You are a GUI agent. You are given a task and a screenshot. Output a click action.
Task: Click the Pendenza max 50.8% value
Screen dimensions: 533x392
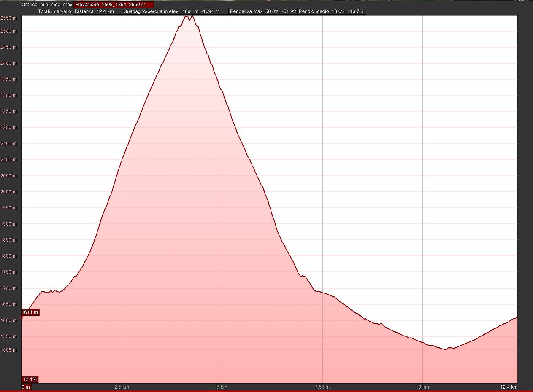click(x=263, y=11)
